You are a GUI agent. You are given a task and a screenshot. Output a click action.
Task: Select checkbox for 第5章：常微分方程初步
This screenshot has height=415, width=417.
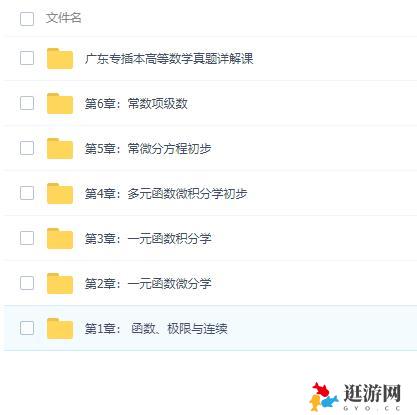(x=27, y=148)
